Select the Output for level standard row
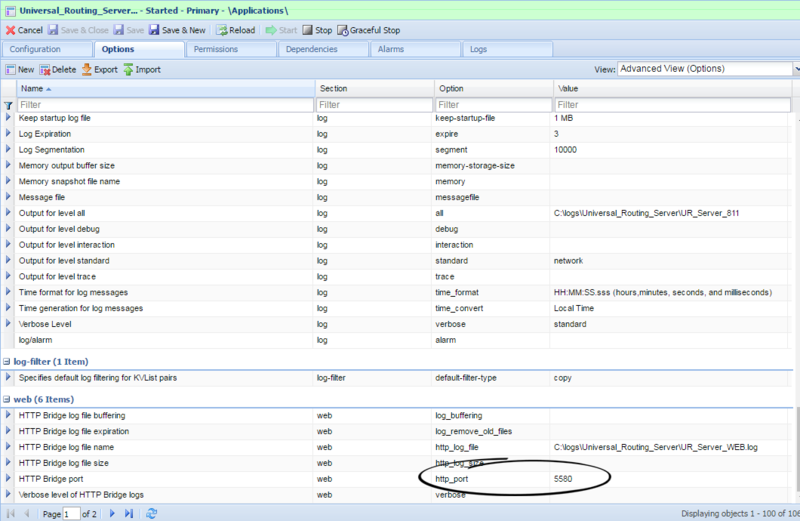800x521 pixels. click(397, 261)
